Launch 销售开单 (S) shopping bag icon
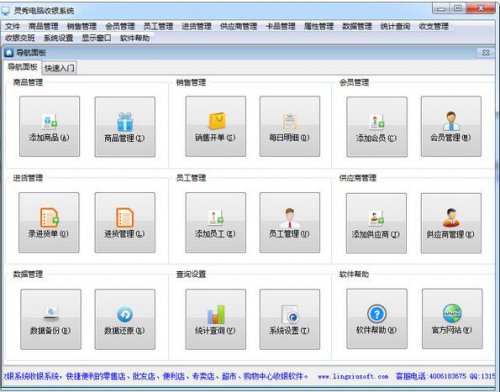Image resolution: width=500 pixels, height=392 pixels. pos(216,126)
